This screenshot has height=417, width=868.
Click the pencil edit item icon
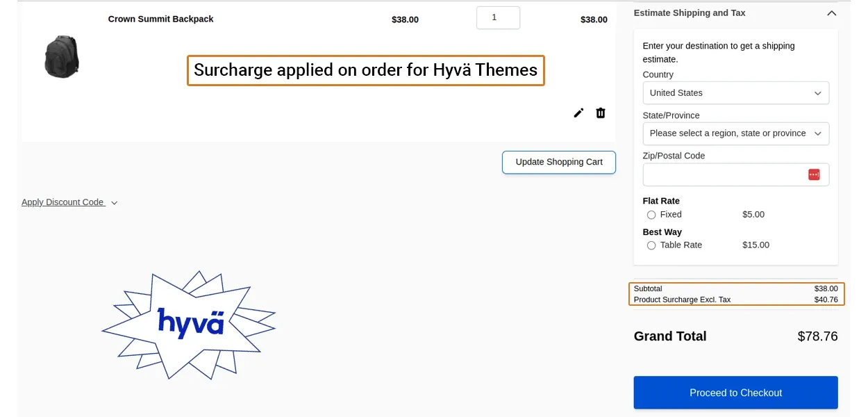pos(578,113)
